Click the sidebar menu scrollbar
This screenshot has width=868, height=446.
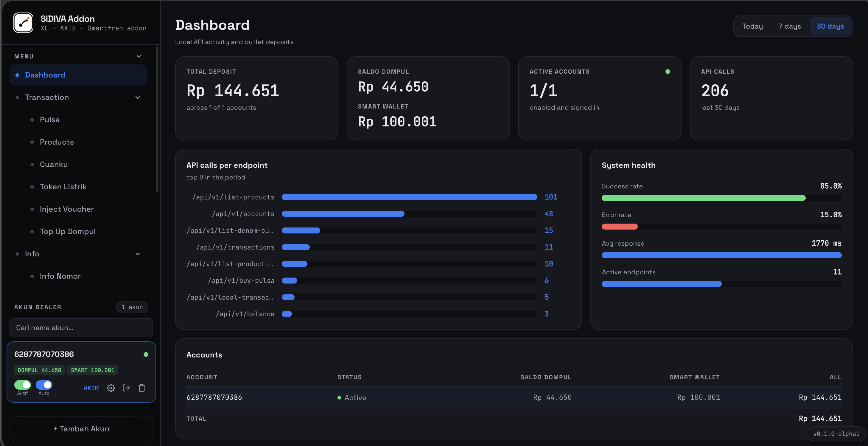[x=157, y=120]
